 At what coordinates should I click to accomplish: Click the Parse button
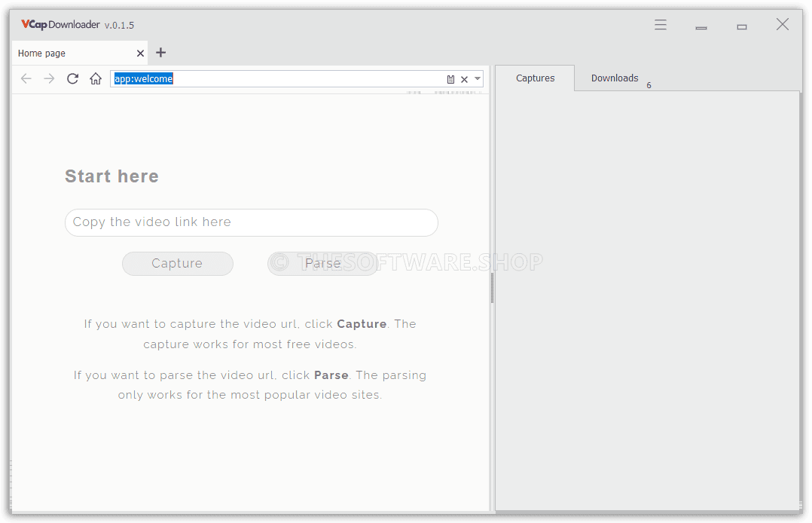tap(322, 263)
